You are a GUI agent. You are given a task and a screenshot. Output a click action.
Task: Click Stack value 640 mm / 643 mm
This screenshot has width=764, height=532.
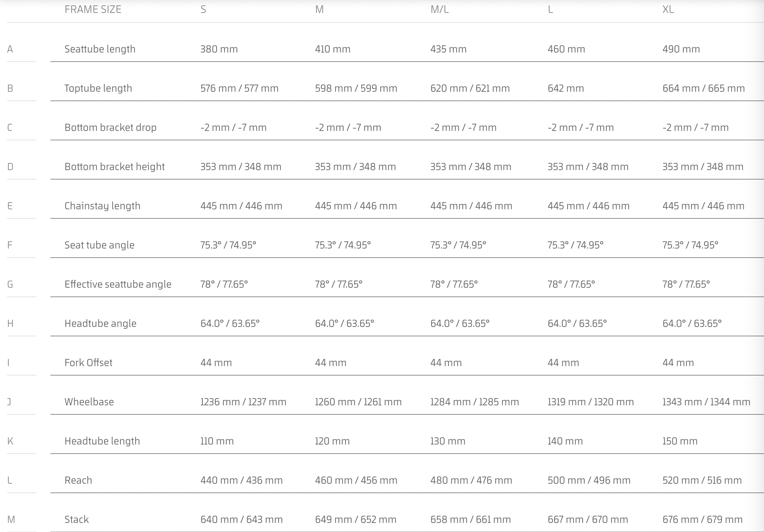click(x=242, y=519)
